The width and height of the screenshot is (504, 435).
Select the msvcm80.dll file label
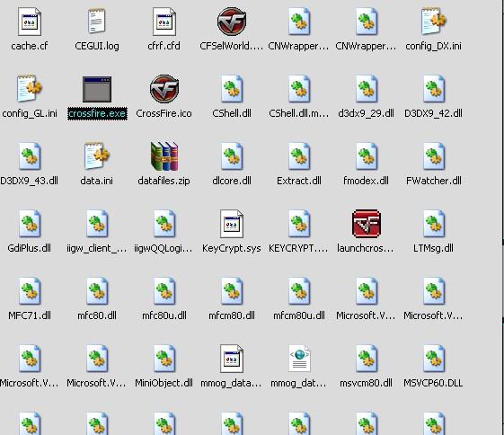pyautogui.click(x=367, y=383)
